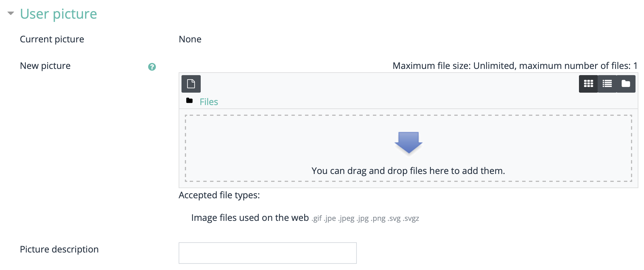Switch file manager to icon grid view
Image resolution: width=644 pixels, height=270 pixels.
click(x=588, y=84)
